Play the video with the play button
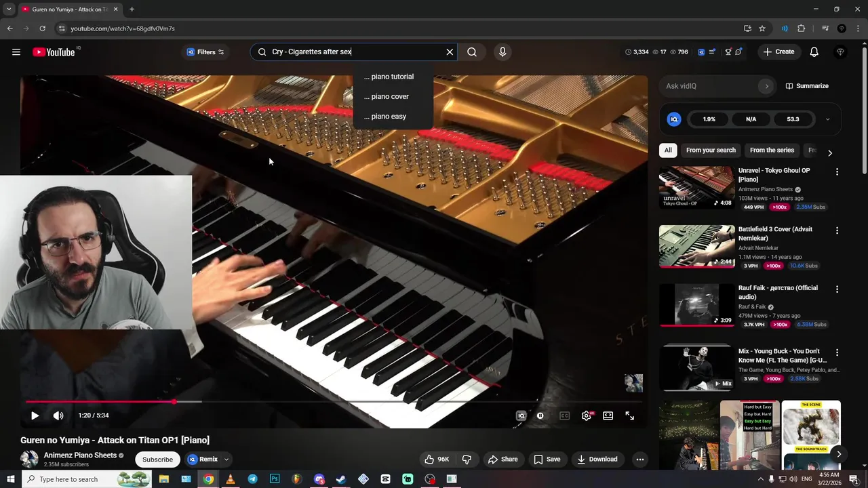The height and width of the screenshot is (488, 868). pyautogui.click(x=35, y=415)
